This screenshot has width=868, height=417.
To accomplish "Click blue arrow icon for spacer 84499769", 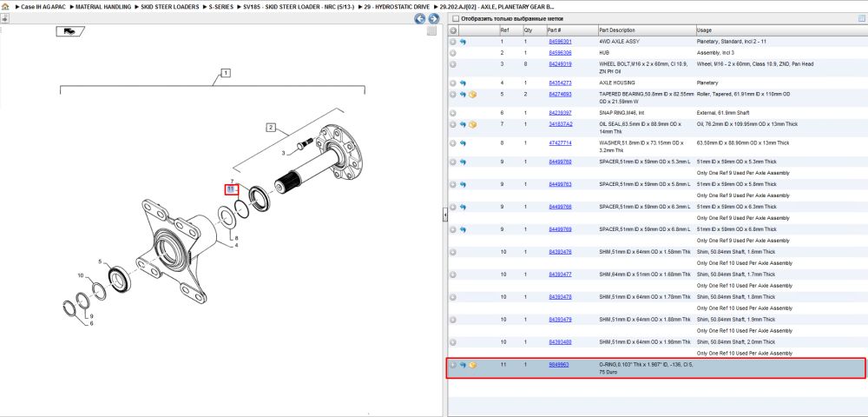I will 463,229.
